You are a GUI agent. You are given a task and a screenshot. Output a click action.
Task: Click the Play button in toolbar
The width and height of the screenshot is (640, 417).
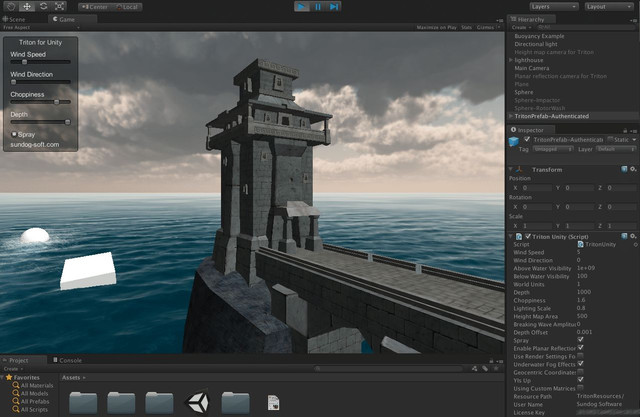tap(302, 7)
